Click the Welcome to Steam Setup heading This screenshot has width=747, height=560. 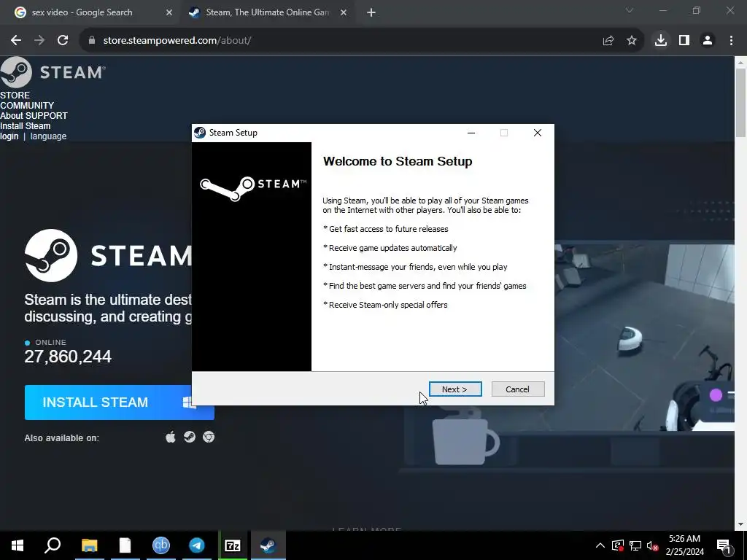398,161
